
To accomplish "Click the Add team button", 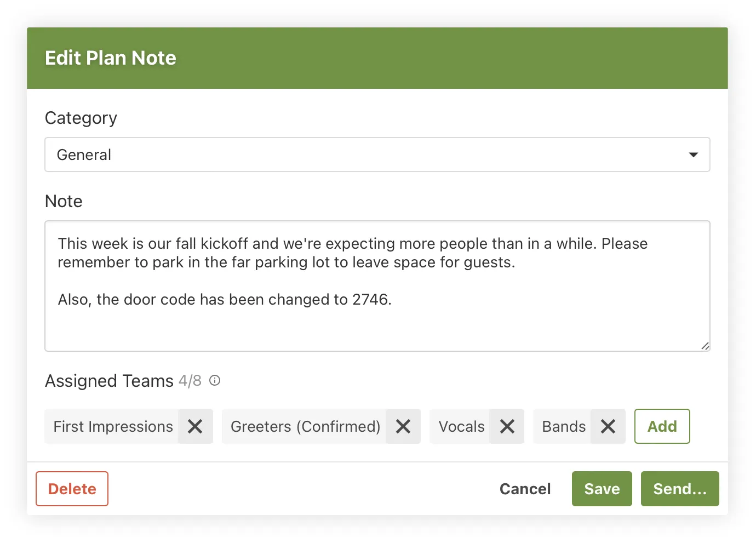I will coord(662,426).
